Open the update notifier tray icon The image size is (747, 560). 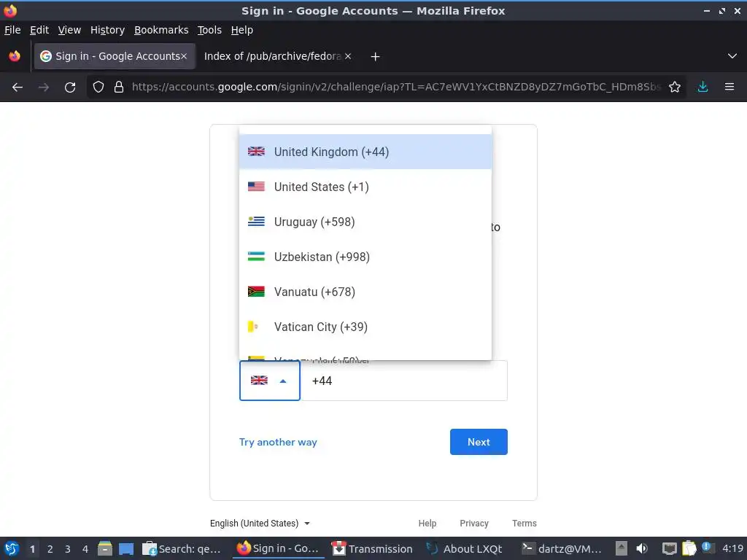pyautogui.click(x=708, y=548)
